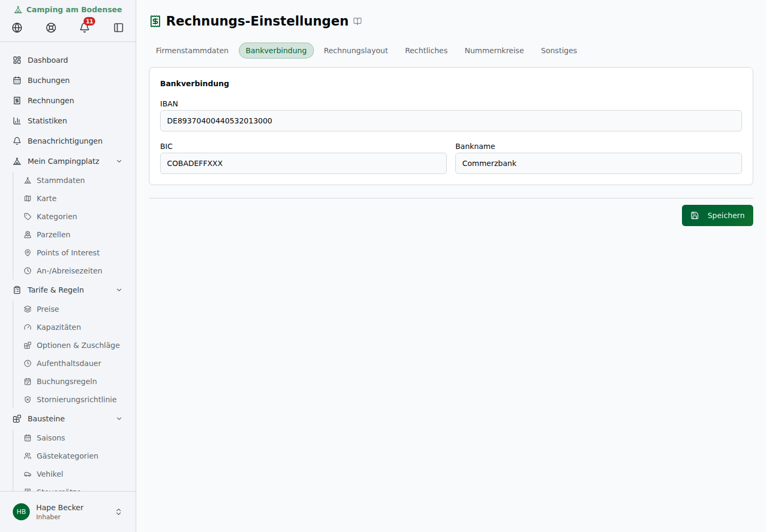The width and height of the screenshot is (766, 532).
Task: Collapse the sidebar with the panel icon
Action: coord(119,28)
